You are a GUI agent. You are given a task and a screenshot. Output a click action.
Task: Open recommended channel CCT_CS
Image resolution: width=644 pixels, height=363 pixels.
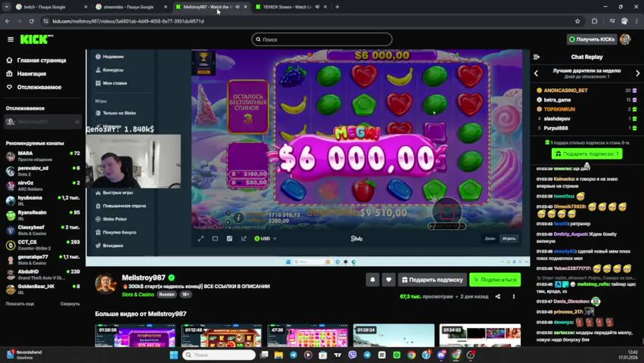coord(42,245)
